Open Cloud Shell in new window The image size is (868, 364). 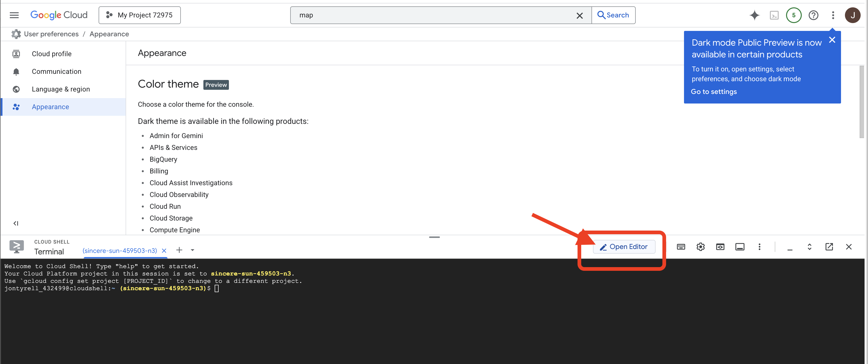pos(829,247)
